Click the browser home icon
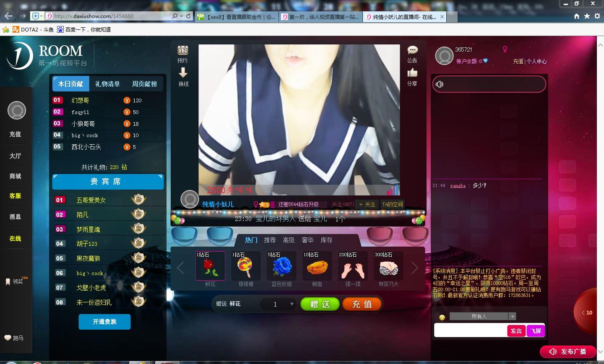This screenshot has height=364, width=604. 577,16
